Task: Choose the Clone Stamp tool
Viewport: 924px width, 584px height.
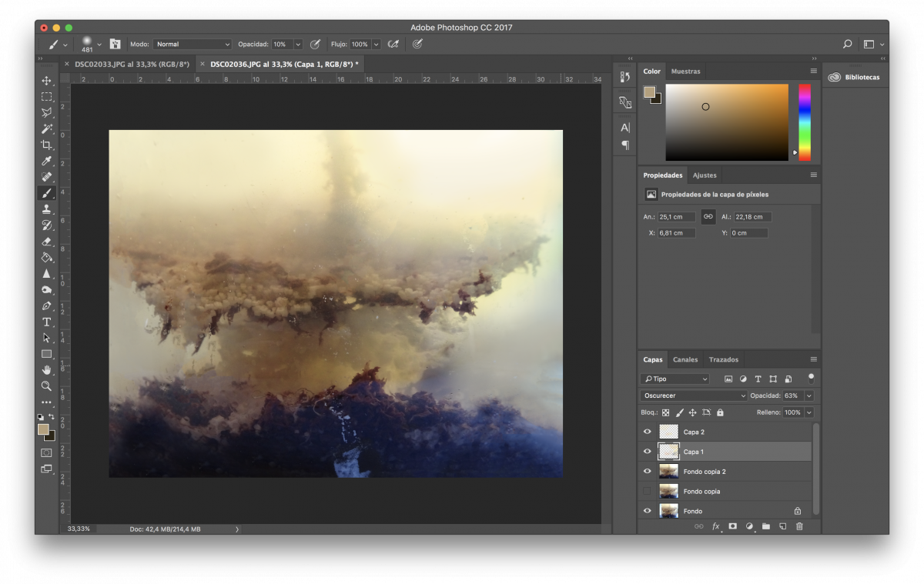Action: tap(46, 209)
